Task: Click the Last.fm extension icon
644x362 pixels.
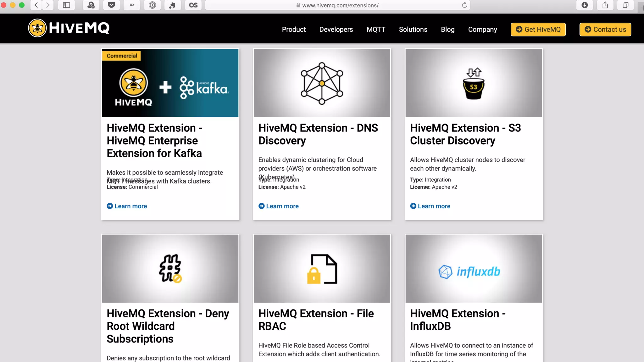Action: tap(193, 5)
